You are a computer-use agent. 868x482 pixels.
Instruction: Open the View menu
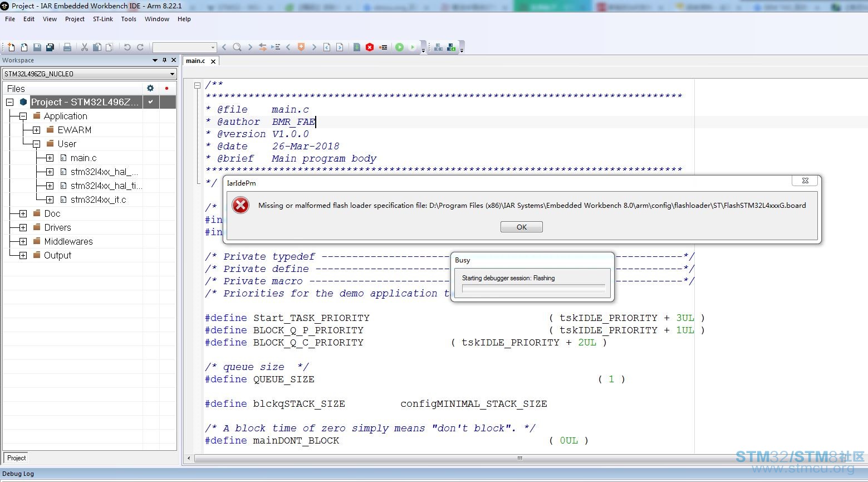pyautogui.click(x=50, y=19)
